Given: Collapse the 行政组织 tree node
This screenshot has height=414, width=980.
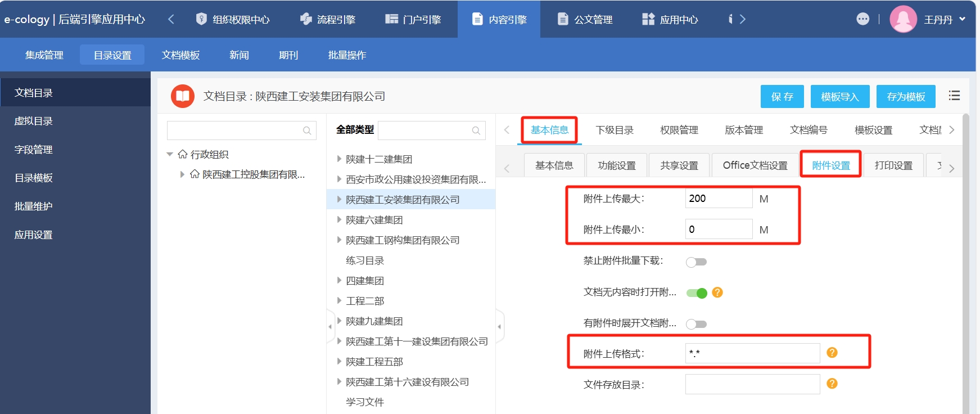Looking at the screenshot, I should click(170, 154).
